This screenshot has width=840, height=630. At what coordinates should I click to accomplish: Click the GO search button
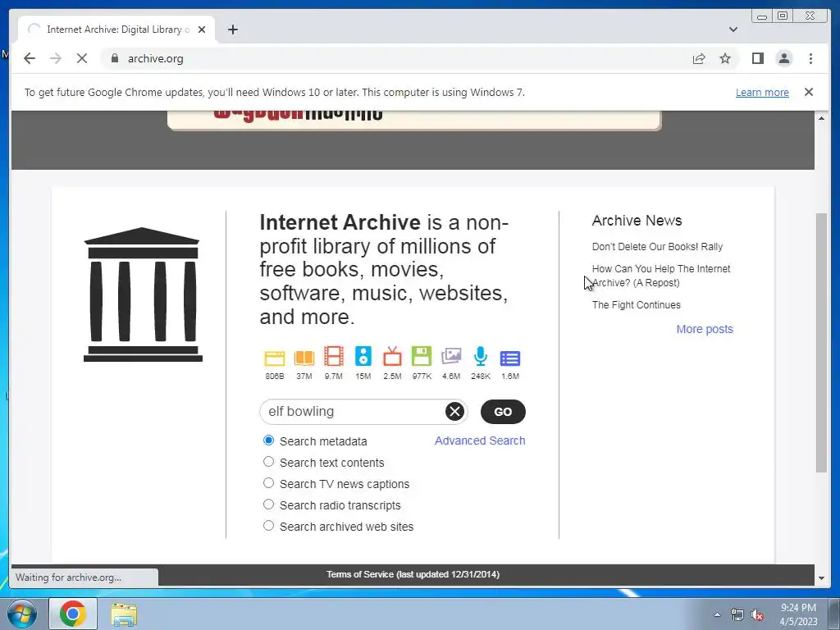point(503,412)
